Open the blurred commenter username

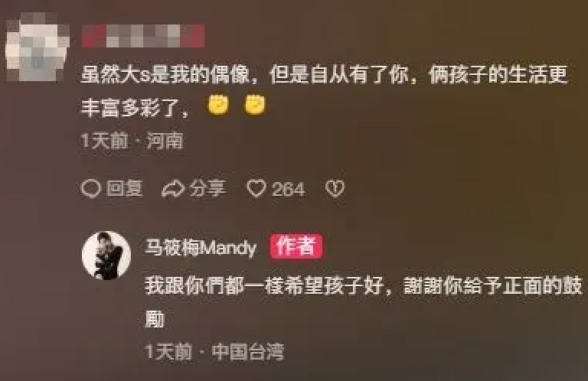[143, 36]
